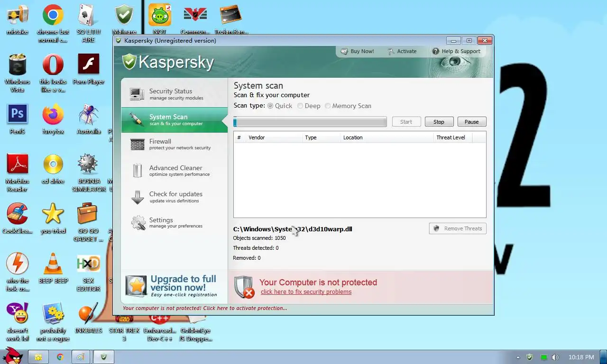This screenshot has width=607, height=364.
Task: Open the green shield 'Malware' desktop icon
Action: tap(124, 20)
